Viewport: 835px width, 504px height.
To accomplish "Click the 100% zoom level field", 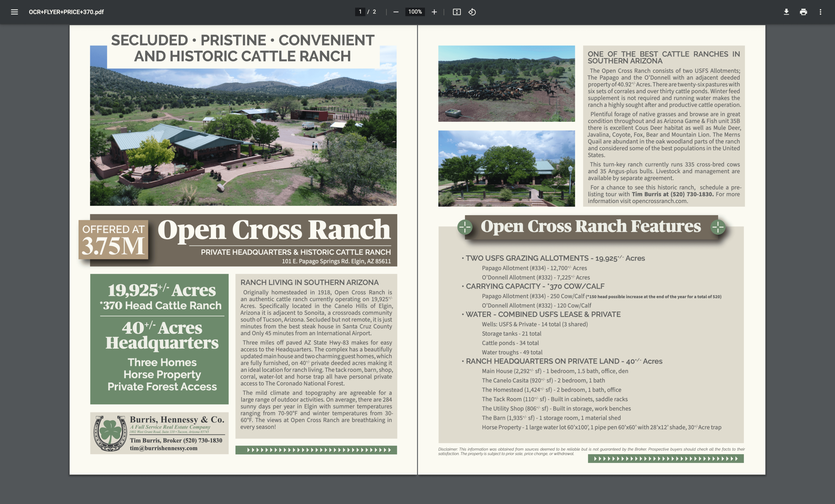I will [415, 12].
